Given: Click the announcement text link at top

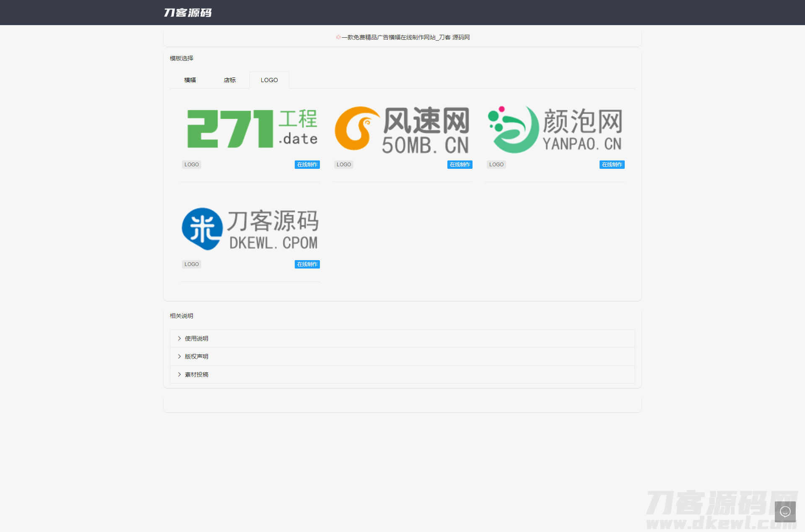Looking at the screenshot, I should [405, 37].
